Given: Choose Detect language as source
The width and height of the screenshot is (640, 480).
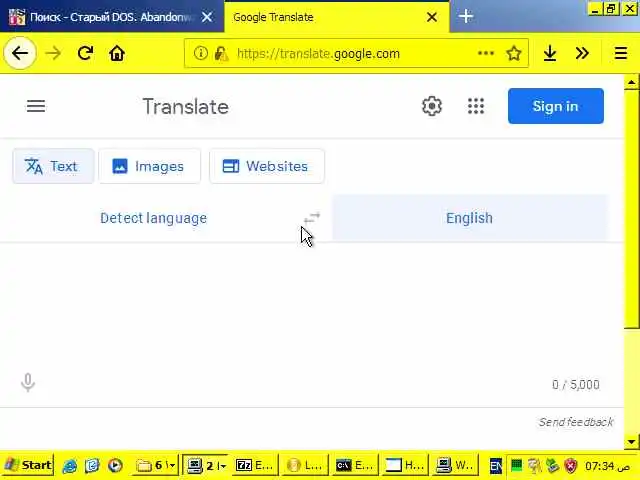Looking at the screenshot, I should click(x=153, y=218).
